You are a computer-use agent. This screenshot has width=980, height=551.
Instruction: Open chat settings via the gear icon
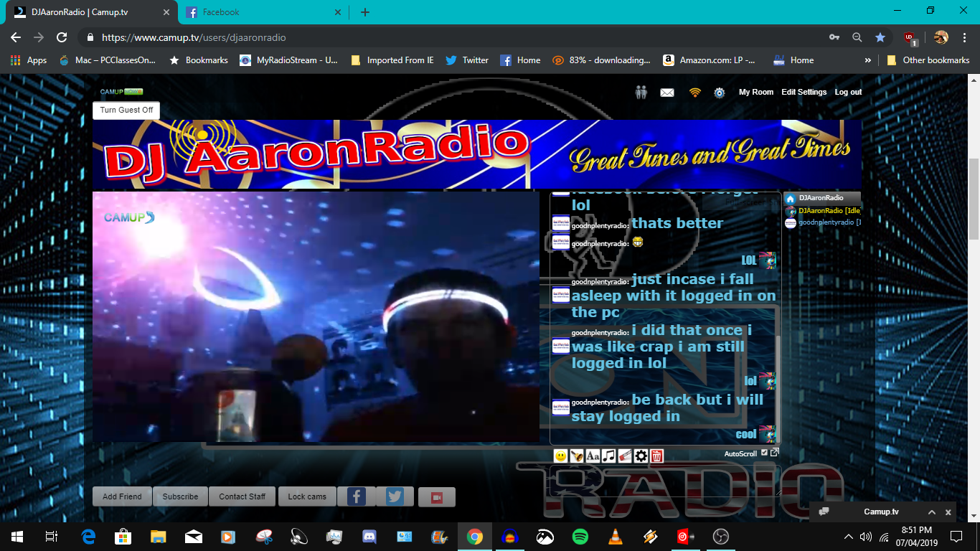641,456
